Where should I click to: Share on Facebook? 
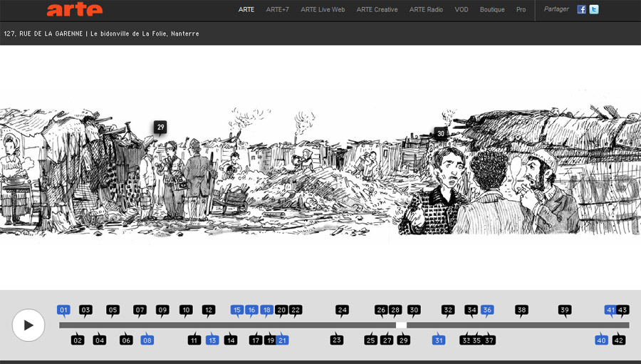[581, 9]
